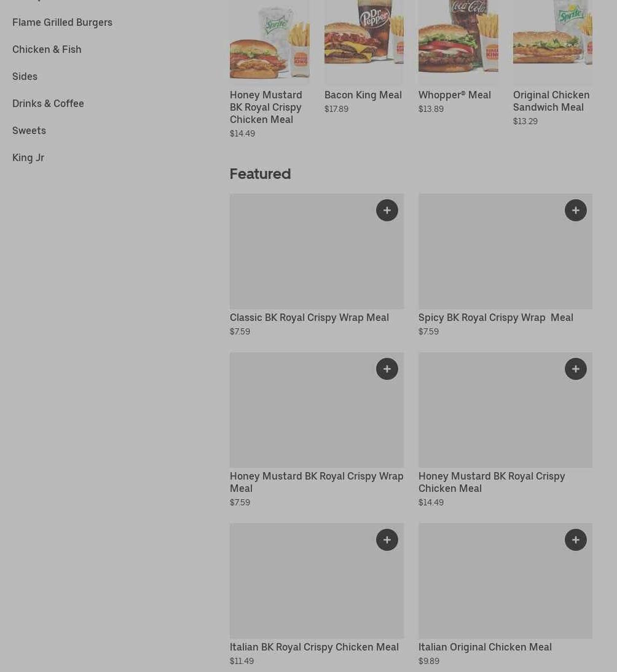Open the Whopper Meal photo
617x672 pixels.
pyautogui.click(x=458, y=41)
